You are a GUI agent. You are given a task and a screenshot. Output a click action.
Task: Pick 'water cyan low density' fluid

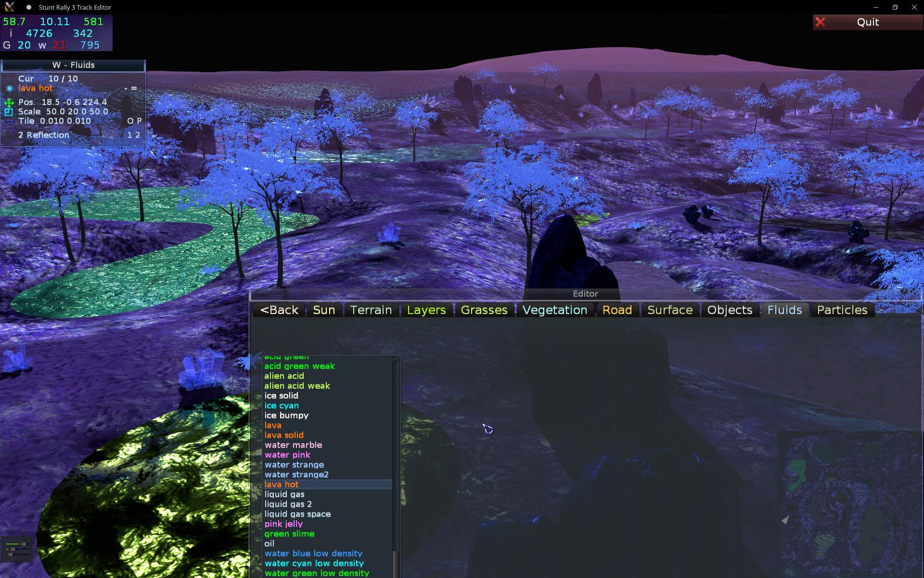(x=314, y=563)
